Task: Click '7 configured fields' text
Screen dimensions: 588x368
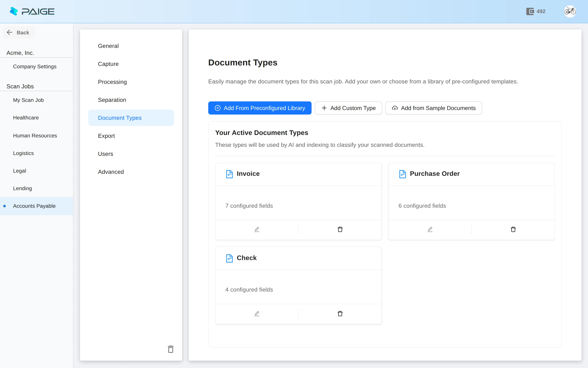Action: [x=249, y=206]
